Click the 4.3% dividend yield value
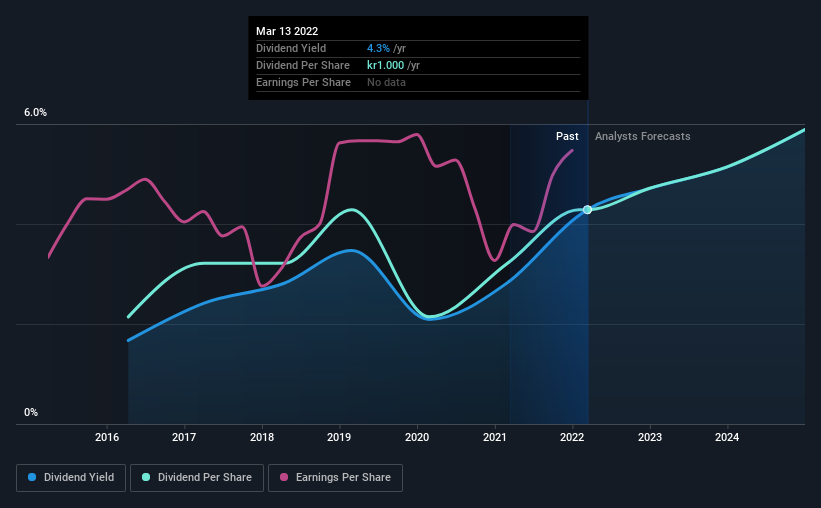The image size is (821, 508). [378, 48]
